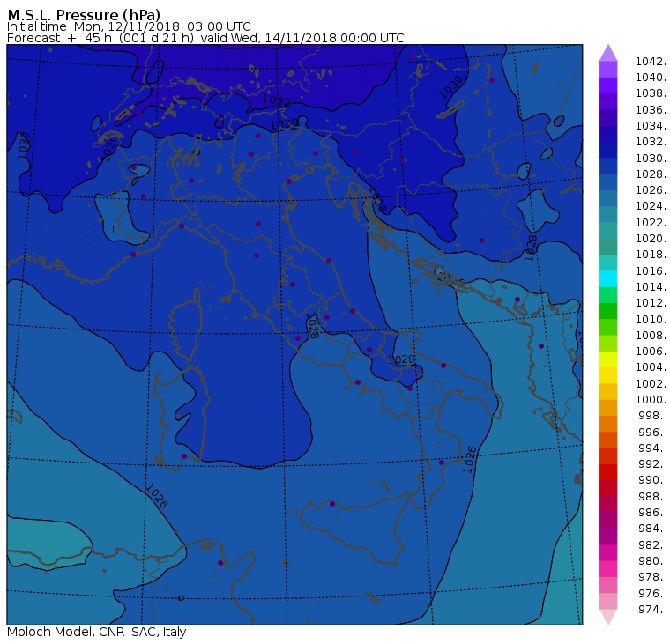This screenshot has width=670, height=644.
Task: Pick the red swatch between 990 and 992
Action: (x=608, y=472)
